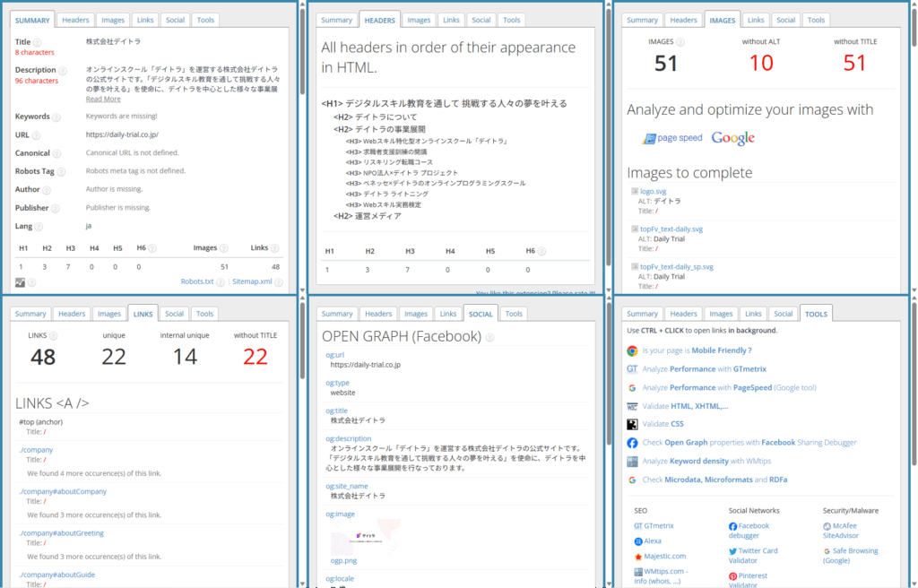Click the Majestic.com star icon

637,557
